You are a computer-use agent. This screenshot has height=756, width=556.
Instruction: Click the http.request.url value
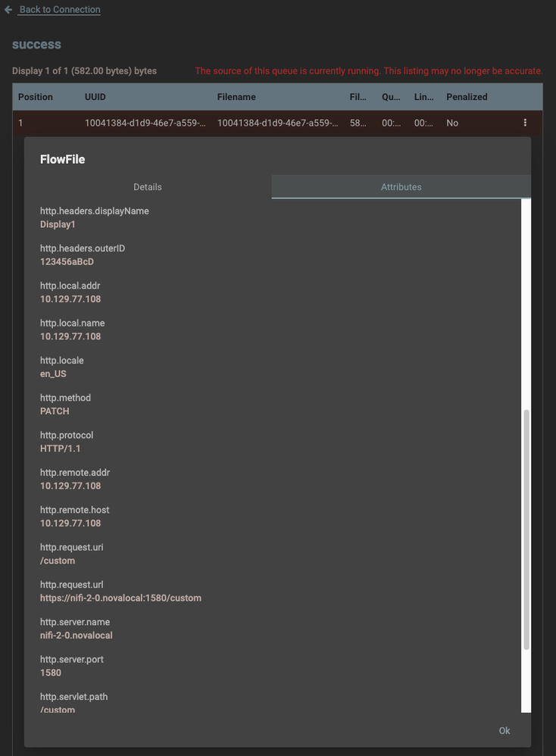click(x=120, y=598)
